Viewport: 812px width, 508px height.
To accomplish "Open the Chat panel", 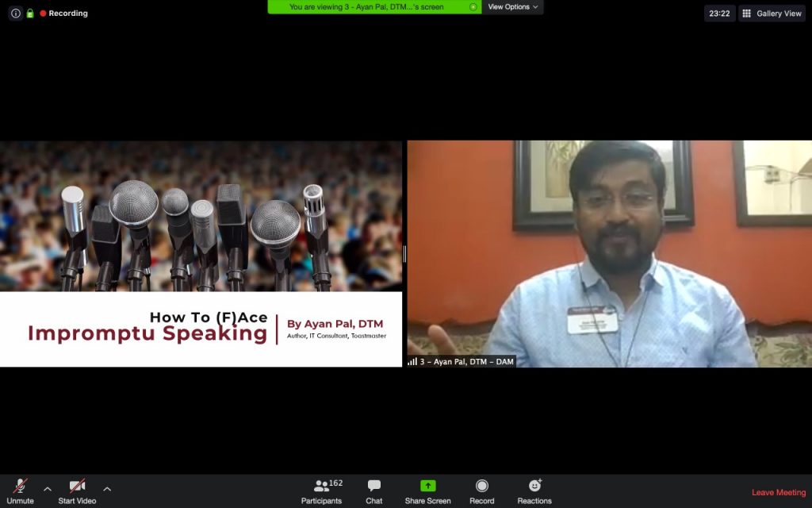I will pos(374,491).
